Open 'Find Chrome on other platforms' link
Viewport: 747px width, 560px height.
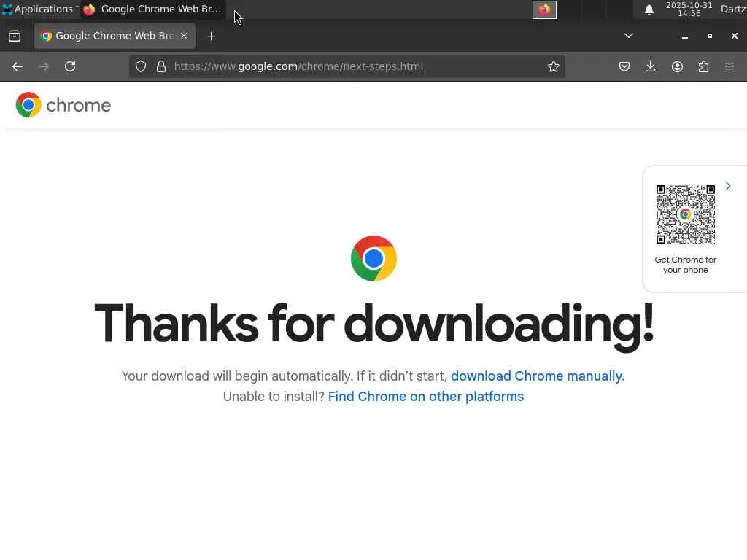[x=426, y=397]
